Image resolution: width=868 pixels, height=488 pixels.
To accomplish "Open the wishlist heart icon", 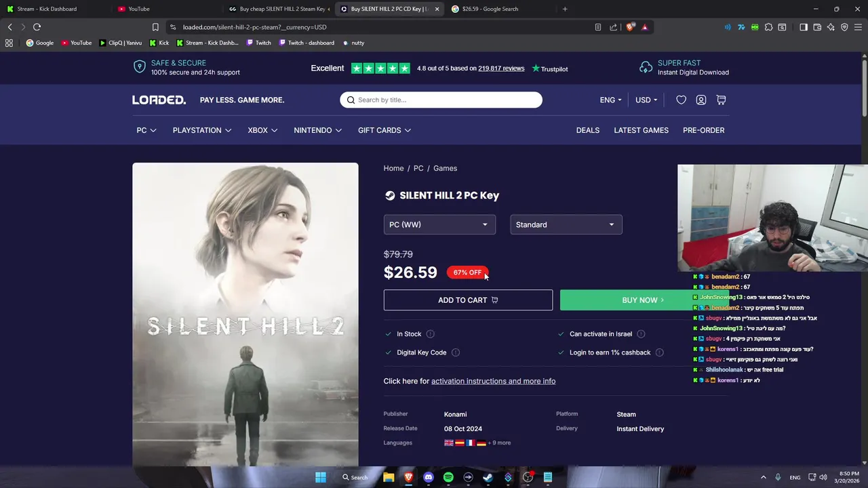I will (681, 100).
